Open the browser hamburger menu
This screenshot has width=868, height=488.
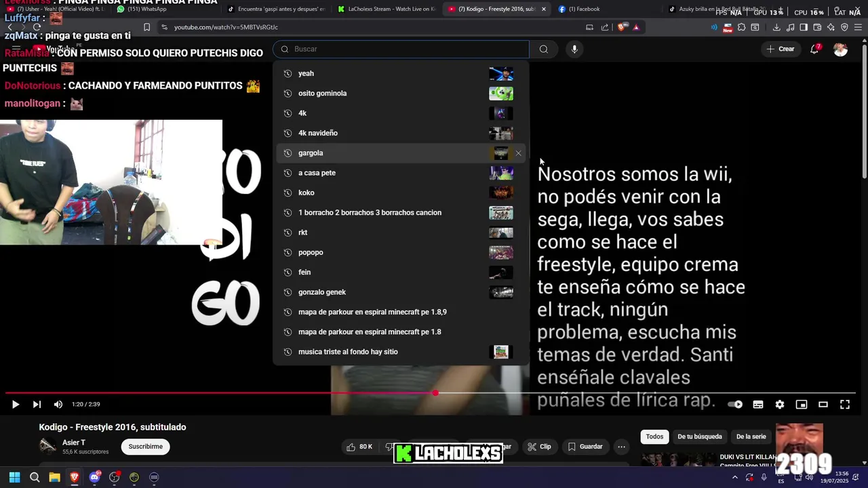(858, 27)
